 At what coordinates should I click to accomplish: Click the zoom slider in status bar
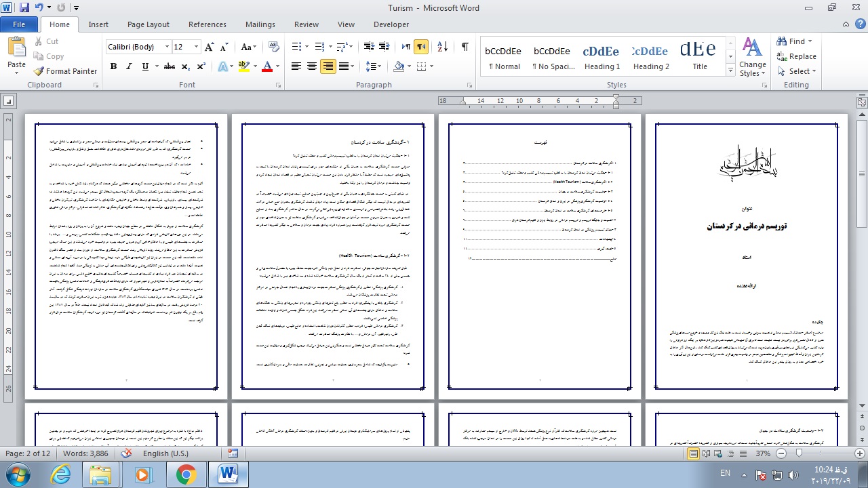pos(799,453)
